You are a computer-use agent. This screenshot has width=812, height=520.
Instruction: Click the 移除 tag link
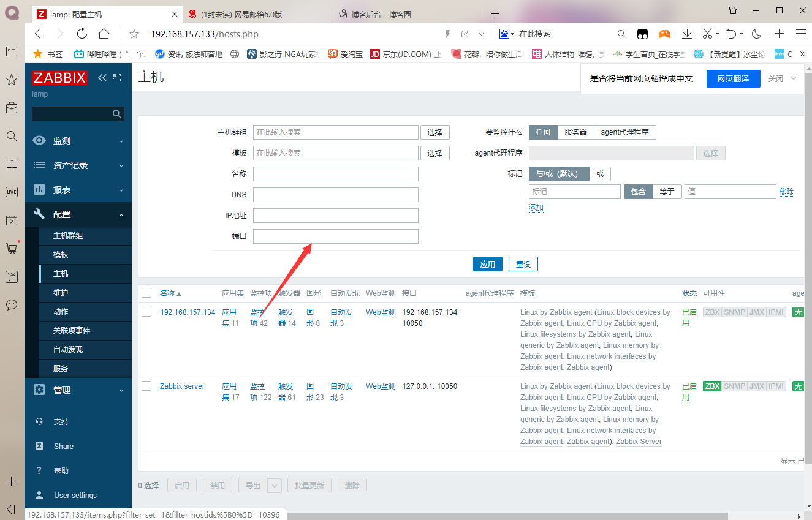(787, 192)
